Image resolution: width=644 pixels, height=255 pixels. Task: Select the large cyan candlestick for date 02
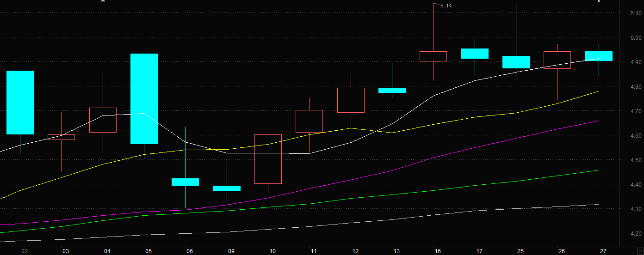20,103
